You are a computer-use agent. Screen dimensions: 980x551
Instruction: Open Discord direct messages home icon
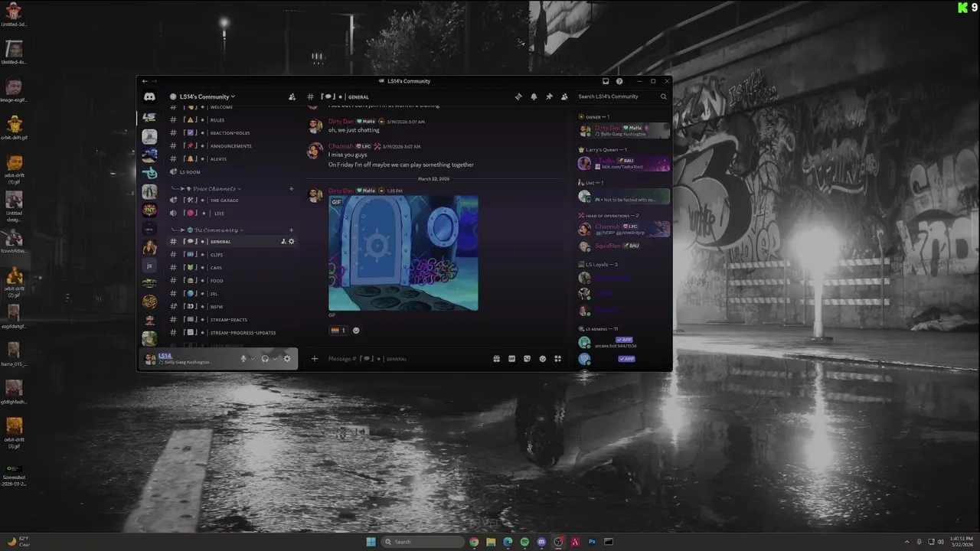pyautogui.click(x=149, y=97)
